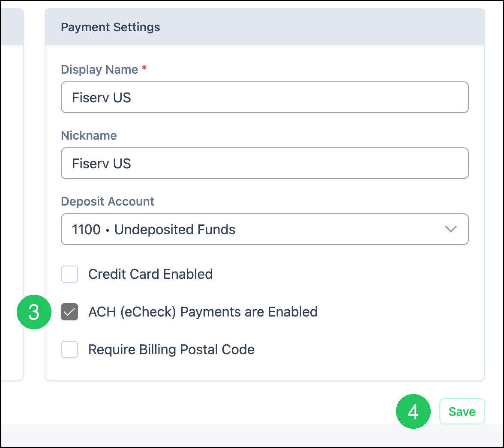
Task: Click the green step 4 marker
Action: point(413,412)
